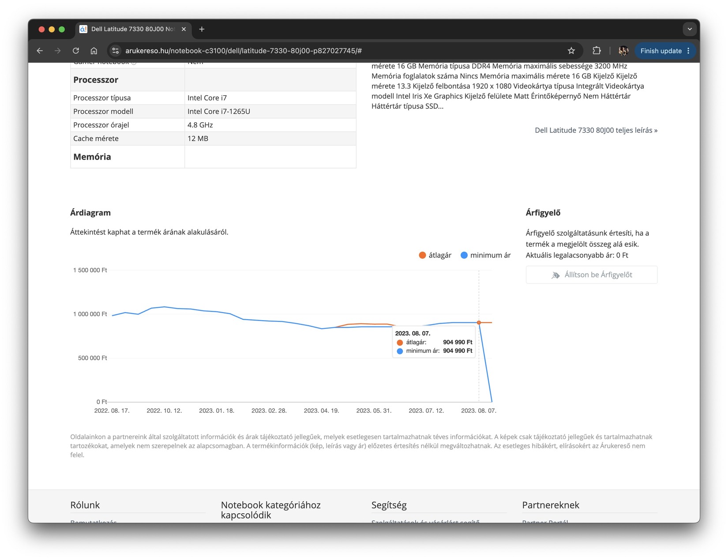
Task: View site information icon in address bar
Action: tap(115, 51)
